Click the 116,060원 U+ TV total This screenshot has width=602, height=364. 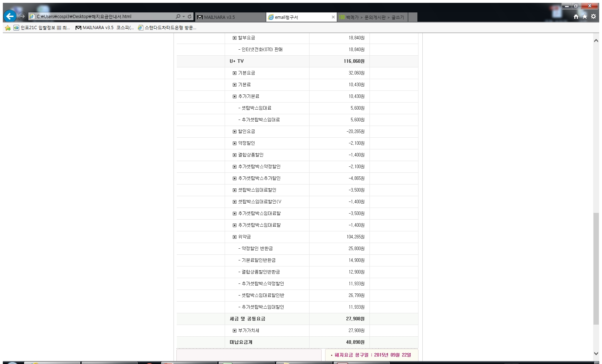pos(354,61)
